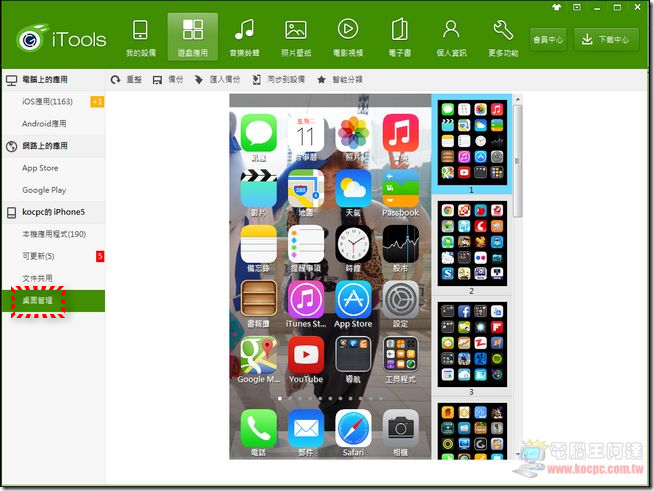Image resolution: width=654 pixels, height=491 pixels.
Task: Click the Newsstand 書報攤 icon
Action: pos(259,299)
